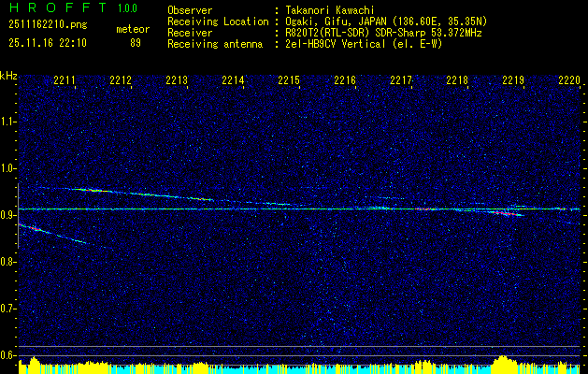This screenshot has height=374, width=588.
Task: Click the bright sloped echo trace near 2211
Action: [x=93, y=190]
